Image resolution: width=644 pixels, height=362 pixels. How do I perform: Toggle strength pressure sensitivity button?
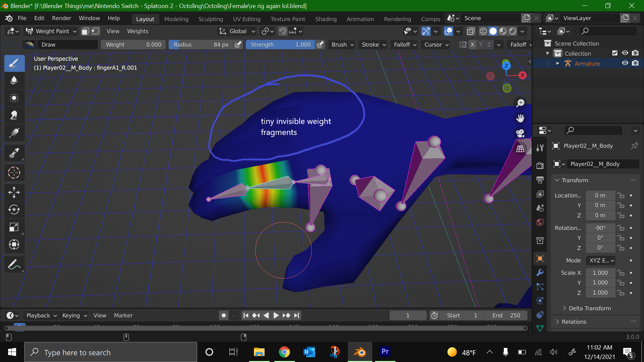click(x=320, y=45)
